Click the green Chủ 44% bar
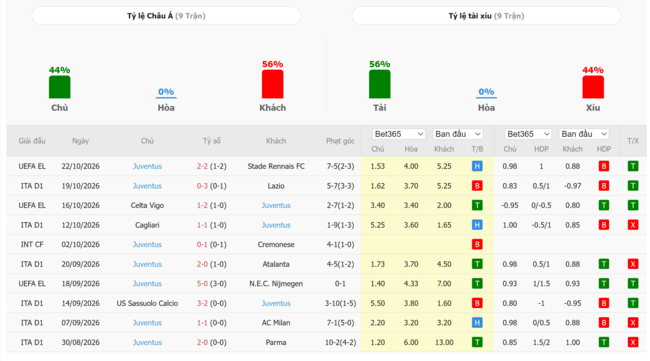Screen dimensions: 650x361 [60, 87]
